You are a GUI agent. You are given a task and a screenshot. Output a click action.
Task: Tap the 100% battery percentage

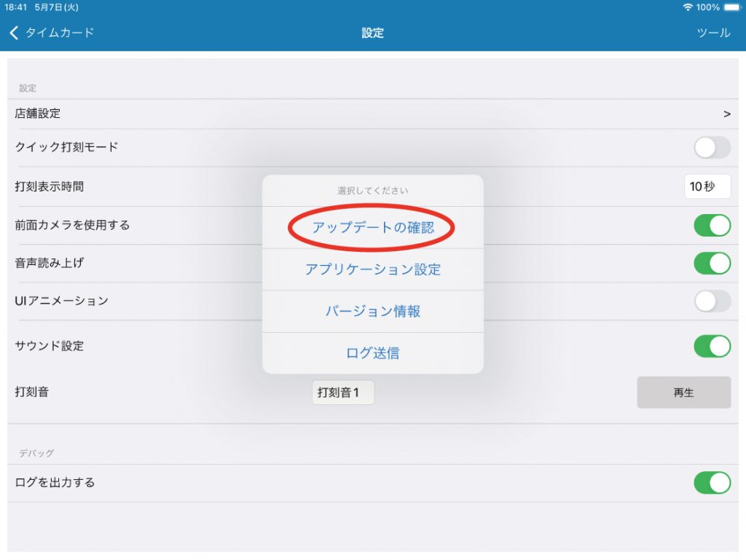pyautogui.click(x=707, y=7)
